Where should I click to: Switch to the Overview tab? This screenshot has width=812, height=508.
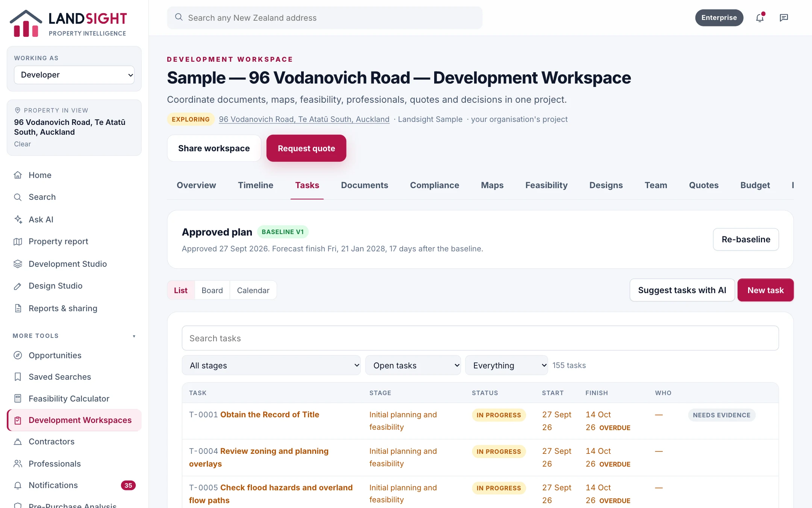(x=196, y=185)
